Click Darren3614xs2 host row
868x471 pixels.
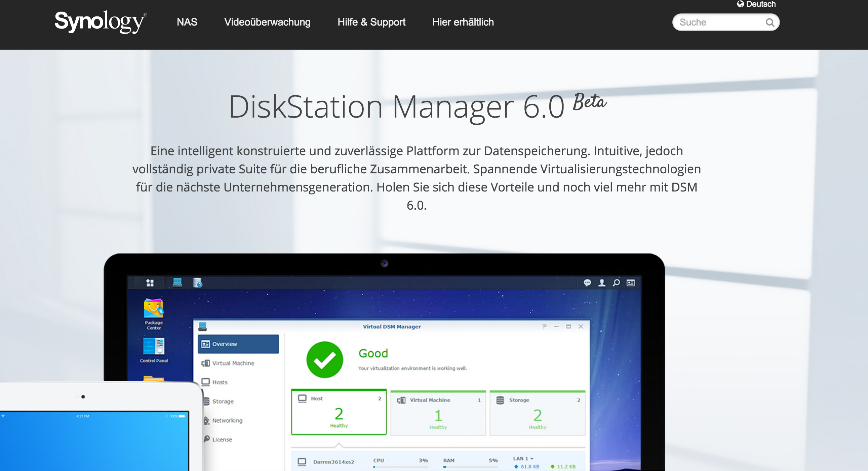click(438, 461)
